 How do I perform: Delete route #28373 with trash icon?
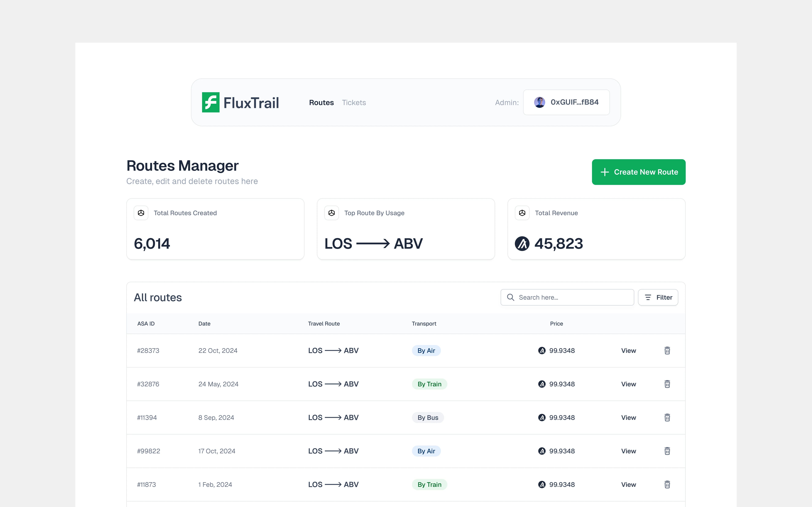[667, 350]
